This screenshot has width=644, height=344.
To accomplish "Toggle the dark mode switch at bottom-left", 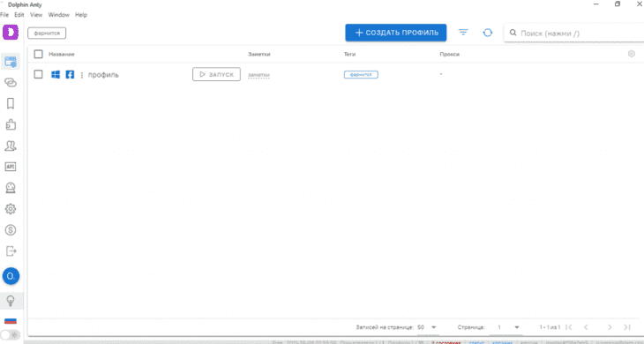I will (x=11, y=335).
